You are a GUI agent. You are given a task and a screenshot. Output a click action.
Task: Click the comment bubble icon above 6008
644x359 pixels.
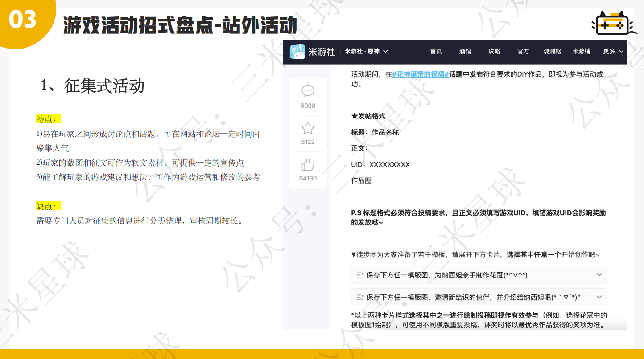tap(308, 91)
